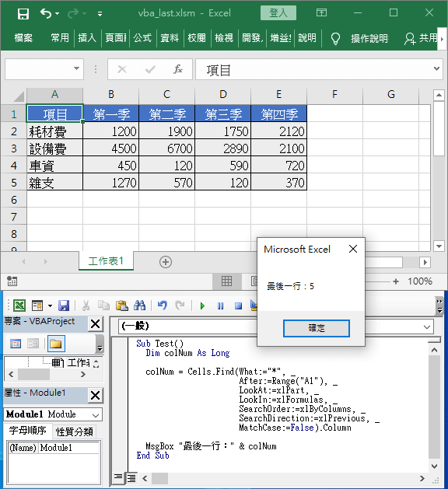Paste using the clipboard icon in VBA toolbar
This screenshot has width=448, height=489.
[x=121, y=306]
